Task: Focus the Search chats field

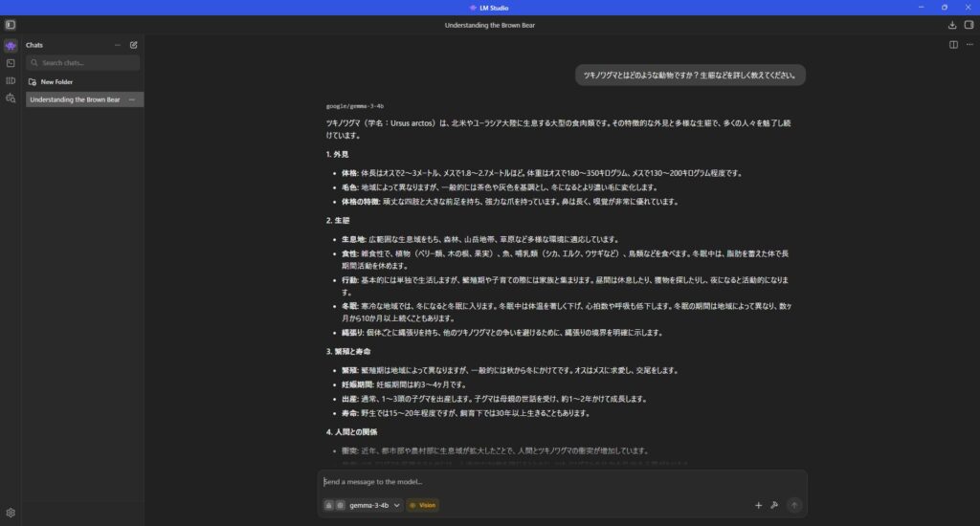Action: [x=83, y=62]
